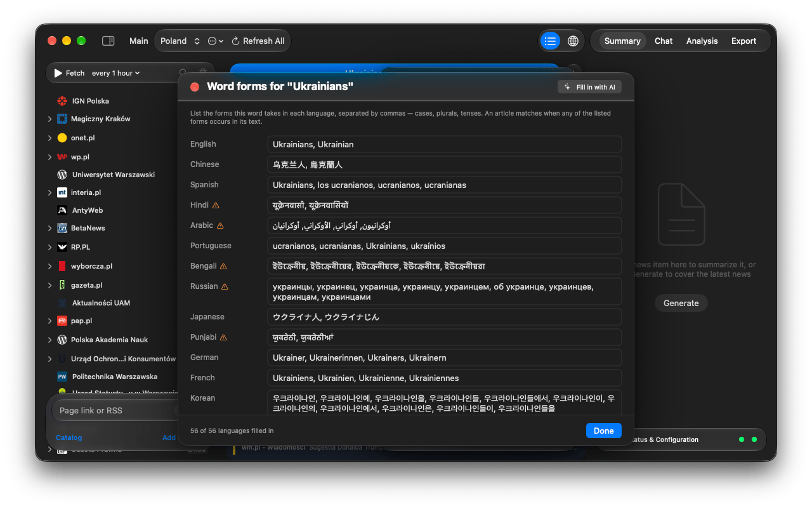
Task: Click the English word forms field
Action: (x=444, y=144)
